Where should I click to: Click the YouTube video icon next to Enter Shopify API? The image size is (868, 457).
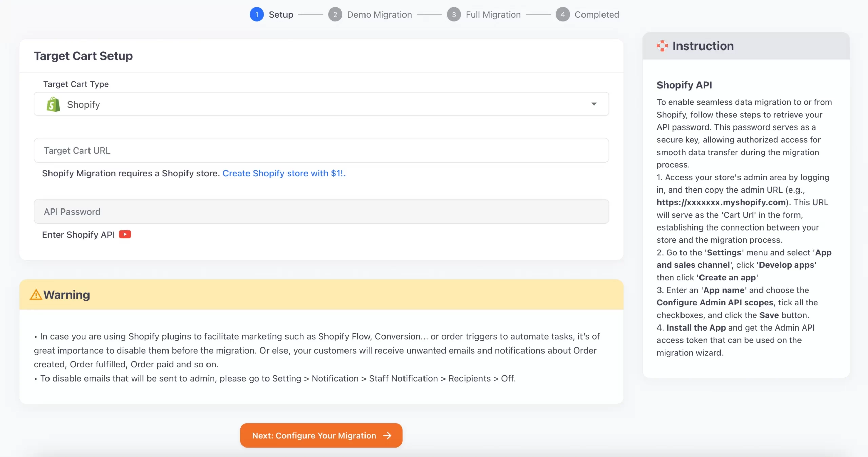[x=125, y=234]
